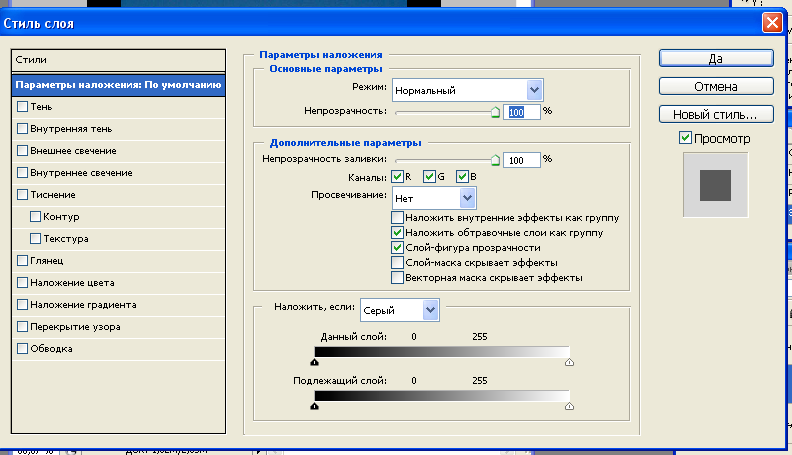The image size is (792, 455).
Task: Uncheck the R channel checkbox
Action: pyautogui.click(x=398, y=176)
